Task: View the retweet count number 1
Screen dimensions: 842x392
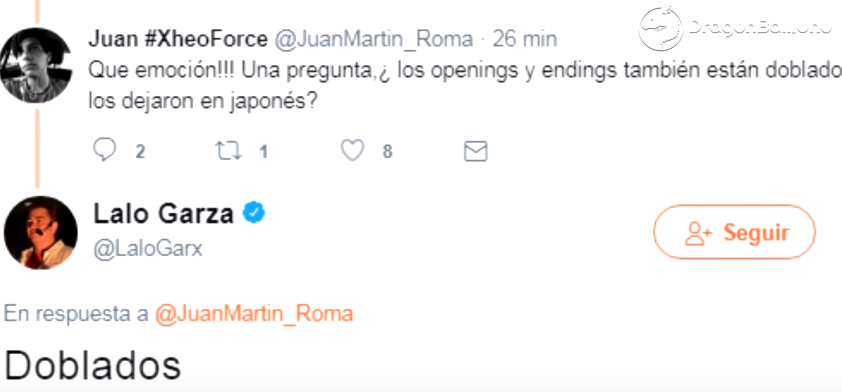Action: pyautogui.click(x=263, y=152)
